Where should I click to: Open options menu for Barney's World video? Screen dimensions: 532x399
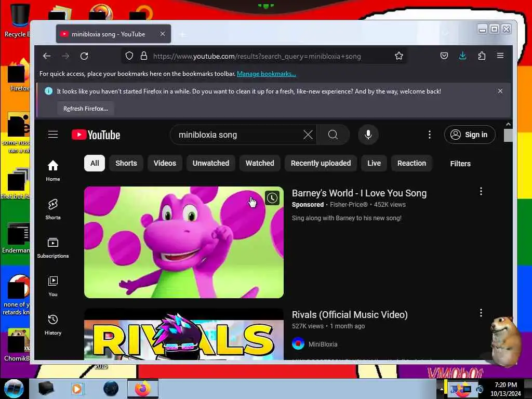pyautogui.click(x=481, y=191)
